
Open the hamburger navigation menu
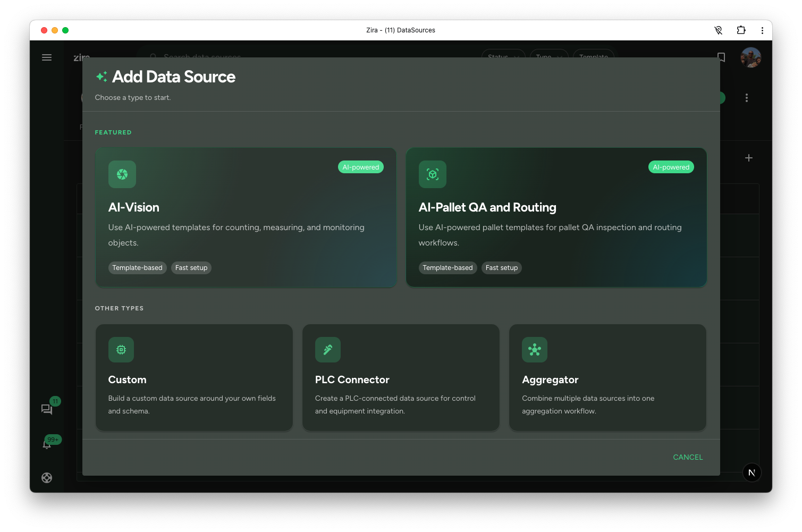pyautogui.click(x=47, y=57)
